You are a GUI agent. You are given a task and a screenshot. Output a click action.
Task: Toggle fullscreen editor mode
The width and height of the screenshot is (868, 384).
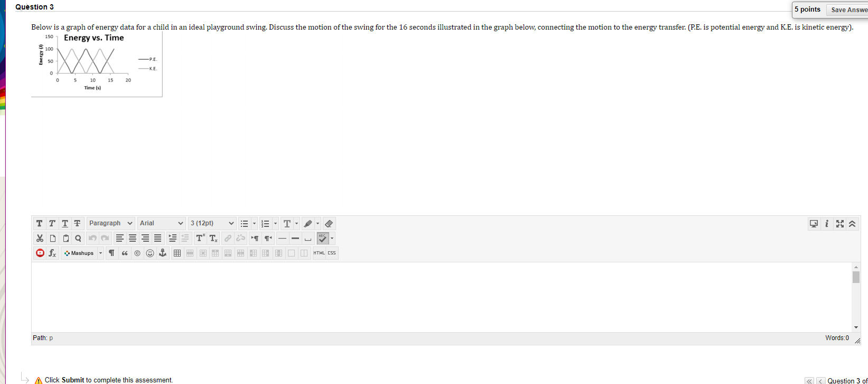[840, 224]
